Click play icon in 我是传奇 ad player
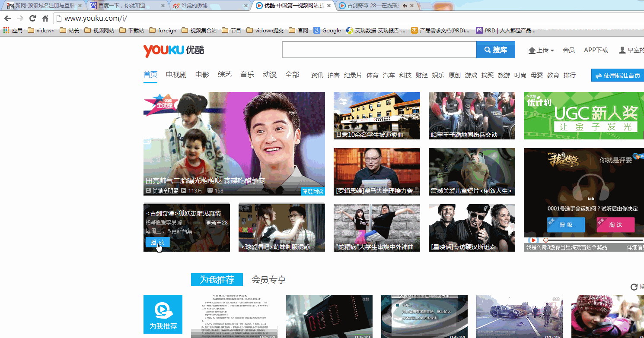This screenshot has width=644, height=338. [534, 240]
